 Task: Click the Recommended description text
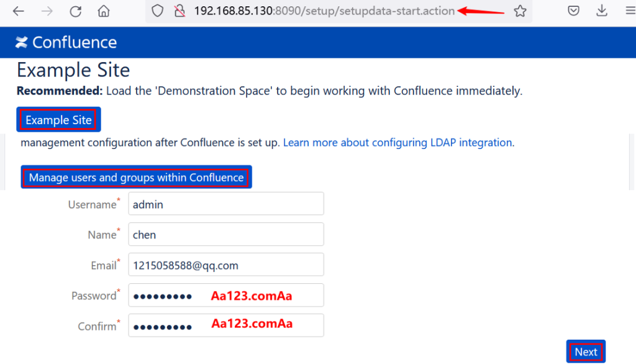[x=270, y=91]
